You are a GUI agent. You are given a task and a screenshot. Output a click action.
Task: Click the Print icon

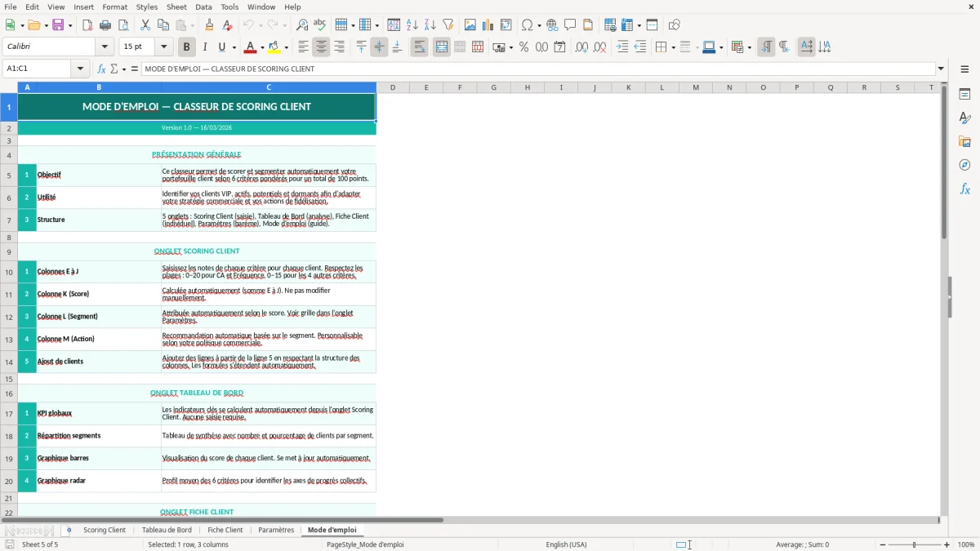pyautogui.click(x=105, y=25)
